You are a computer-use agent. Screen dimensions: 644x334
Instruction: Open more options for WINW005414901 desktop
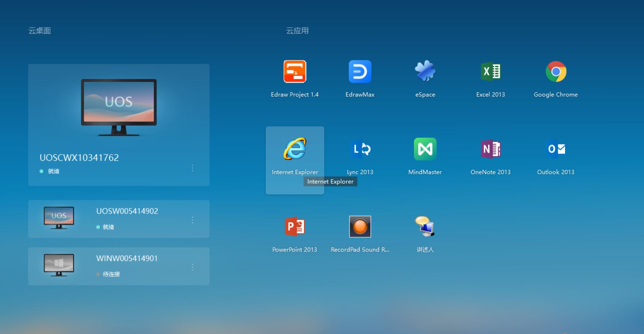tap(193, 267)
